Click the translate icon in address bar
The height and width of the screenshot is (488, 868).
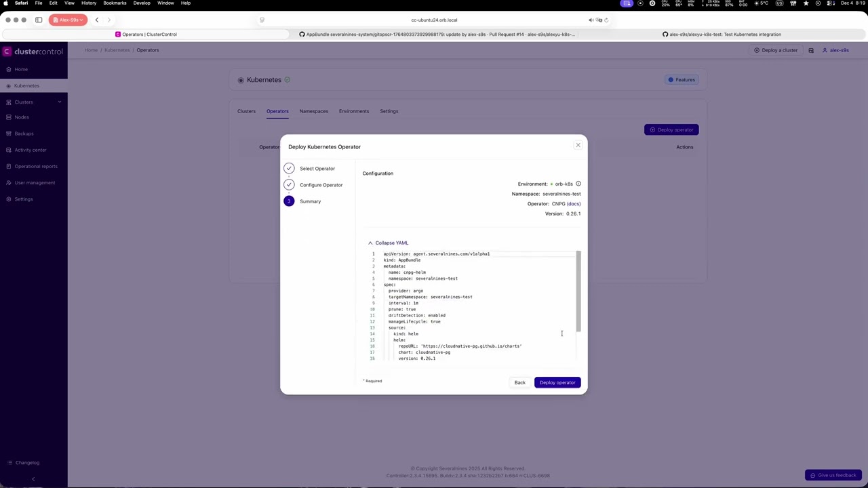tap(599, 20)
